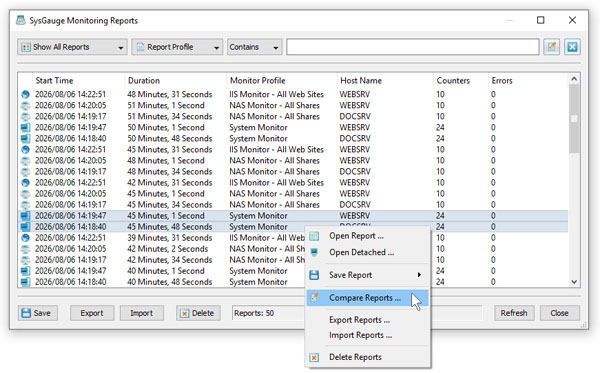
Task: Sort by the Host Name column header
Action: click(385, 81)
